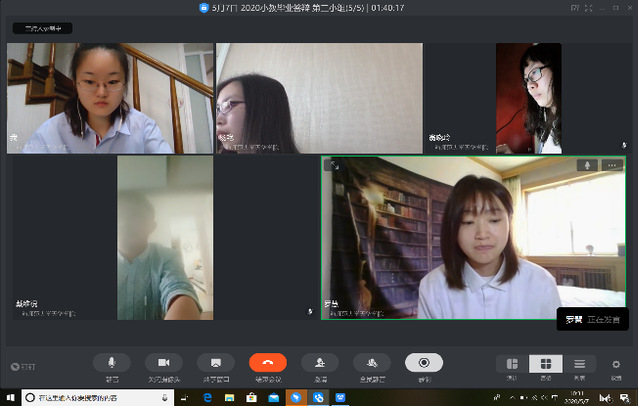Viewport: 638px width, 406px height.
Task: Open the invite participants icon
Action: 319,363
